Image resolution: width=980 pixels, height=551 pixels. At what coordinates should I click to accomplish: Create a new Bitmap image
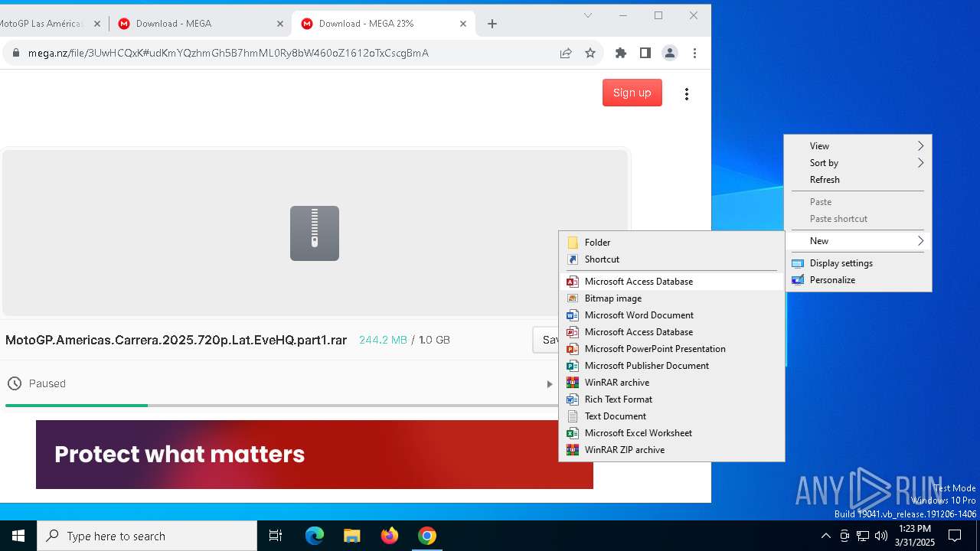click(x=671, y=298)
